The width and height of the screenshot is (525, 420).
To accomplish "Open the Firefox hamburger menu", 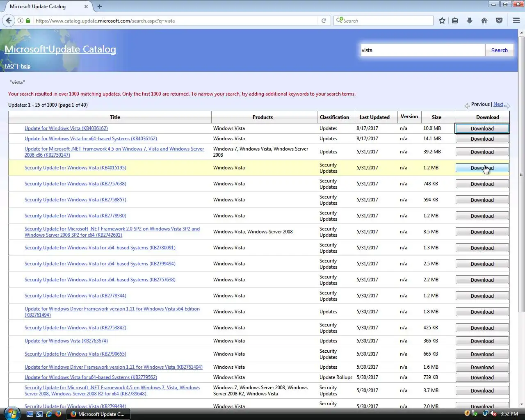I will pyautogui.click(x=516, y=21).
